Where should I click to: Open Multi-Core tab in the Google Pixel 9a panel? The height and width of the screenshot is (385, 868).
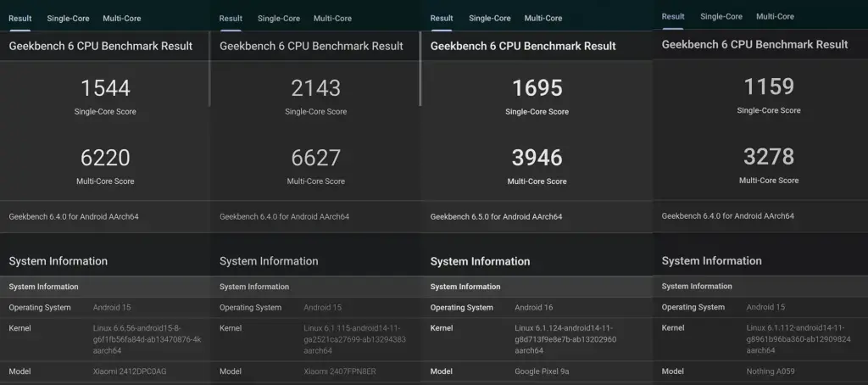click(x=543, y=19)
